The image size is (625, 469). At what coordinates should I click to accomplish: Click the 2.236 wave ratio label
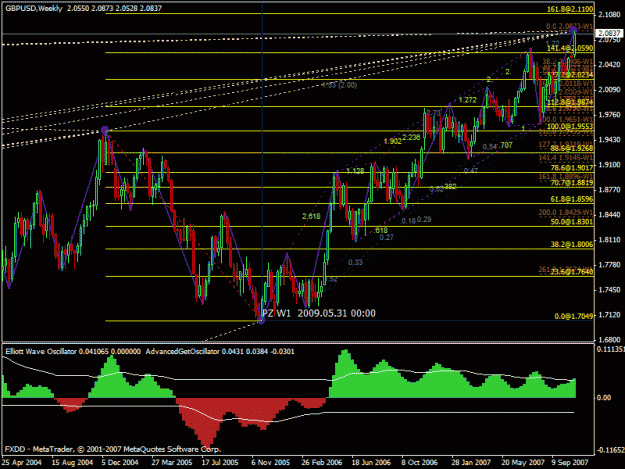tap(411, 137)
